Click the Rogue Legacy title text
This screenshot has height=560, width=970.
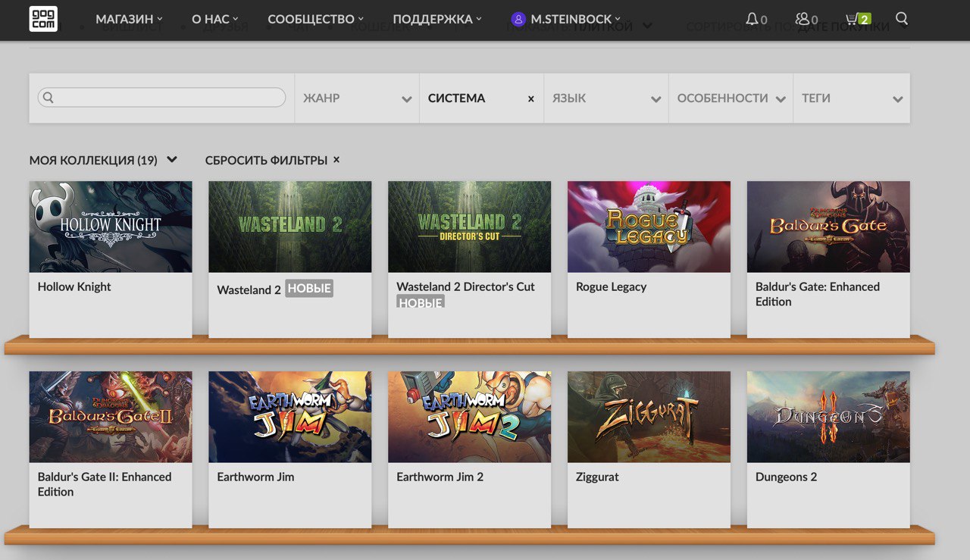coord(612,286)
